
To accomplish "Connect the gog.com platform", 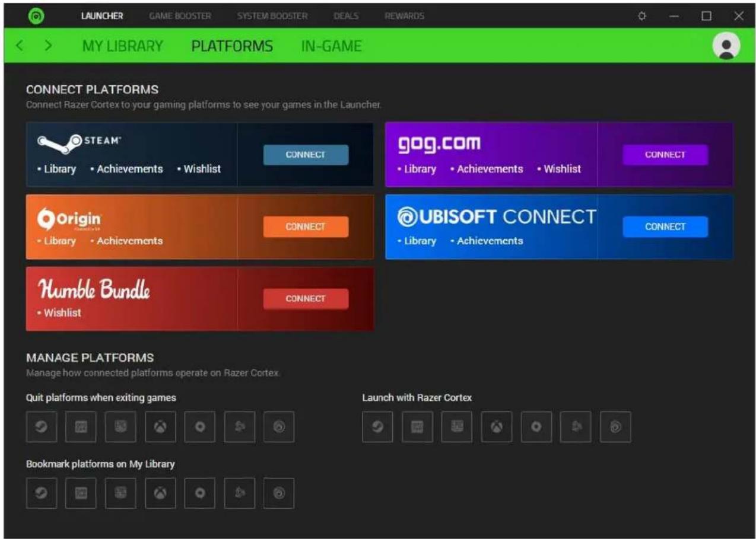I will point(665,155).
